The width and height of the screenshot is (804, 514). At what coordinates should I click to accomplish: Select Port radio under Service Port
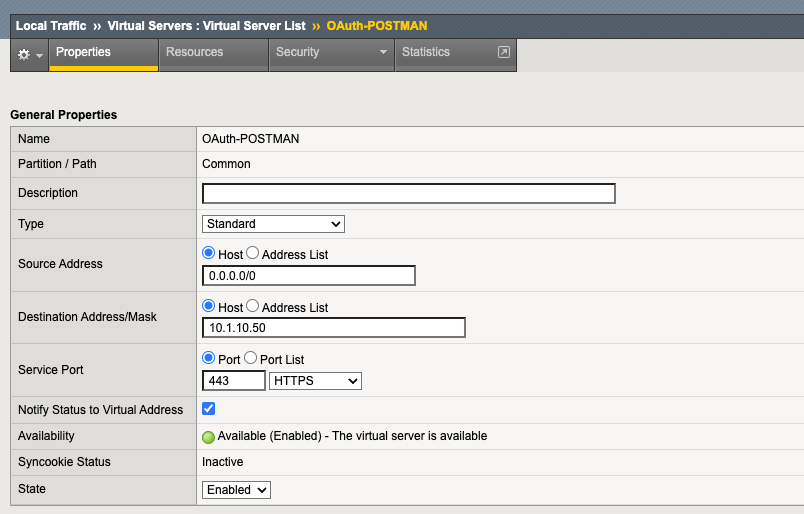click(x=209, y=359)
